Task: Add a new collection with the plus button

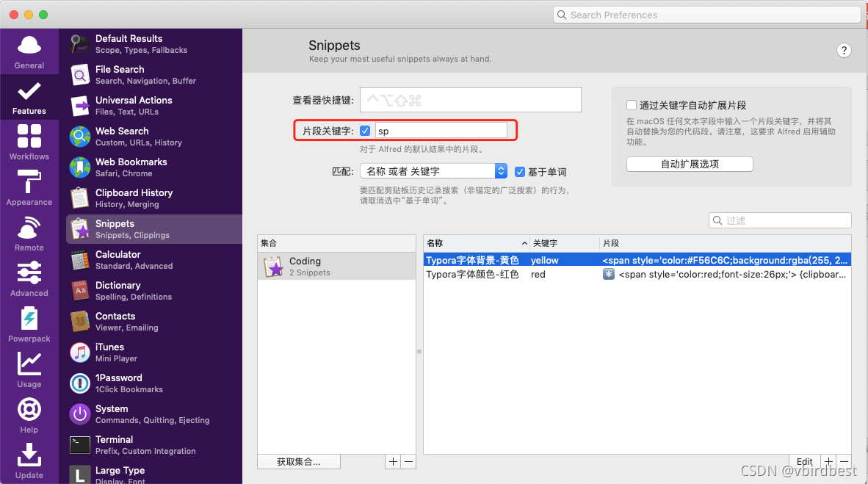Action: pyautogui.click(x=393, y=461)
